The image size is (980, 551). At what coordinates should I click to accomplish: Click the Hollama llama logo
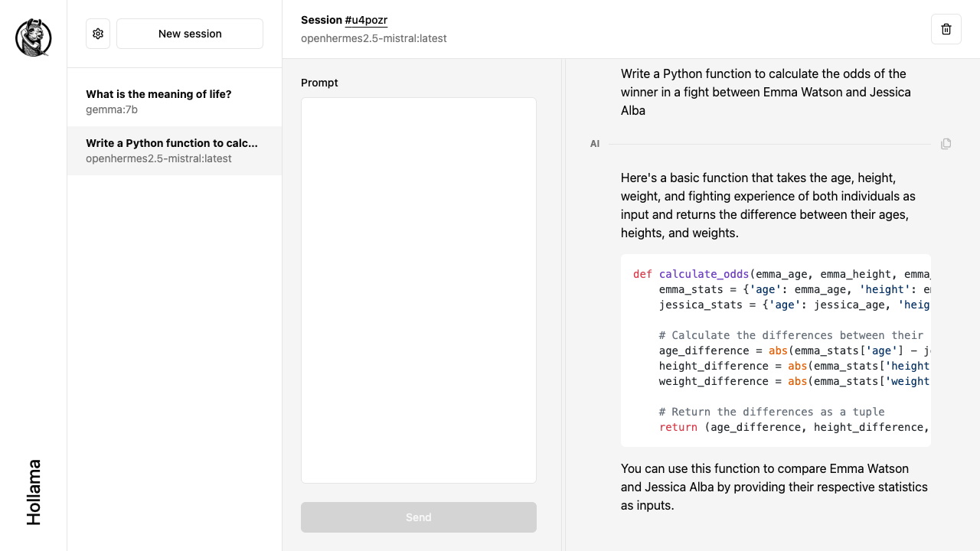[34, 37]
